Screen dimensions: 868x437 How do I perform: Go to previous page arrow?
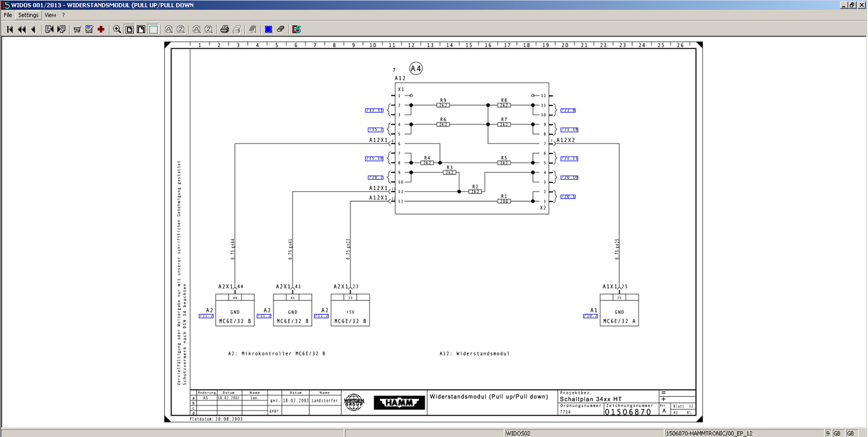tap(33, 29)
